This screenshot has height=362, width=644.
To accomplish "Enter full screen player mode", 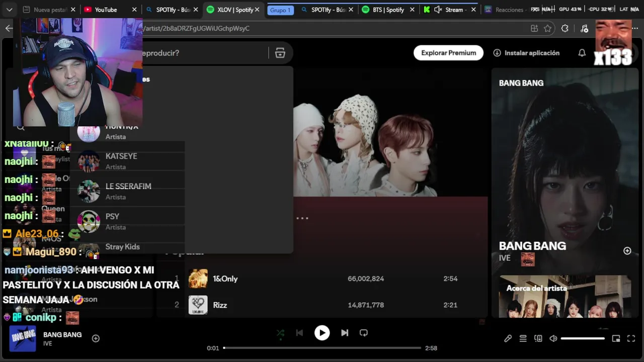I will tap(631, 338).
